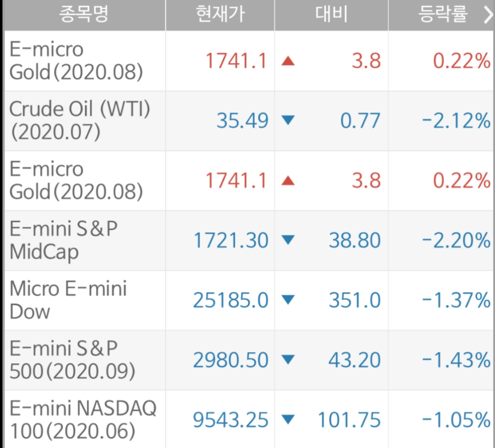Image resolution: width=495 pixels, height=448 pixels.
Task: Click the down arrow in NASDAQ 100 row
Action: 288,420
